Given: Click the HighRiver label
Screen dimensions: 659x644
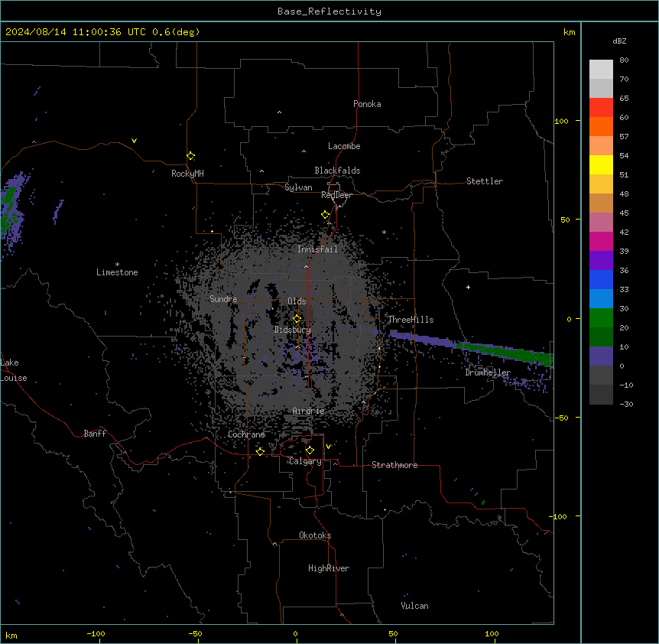Looking at the screenshot, I should 329,568.
